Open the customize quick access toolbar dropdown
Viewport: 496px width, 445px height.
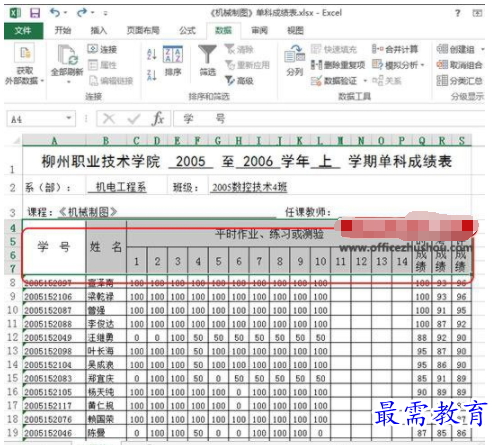pos(105,13)
